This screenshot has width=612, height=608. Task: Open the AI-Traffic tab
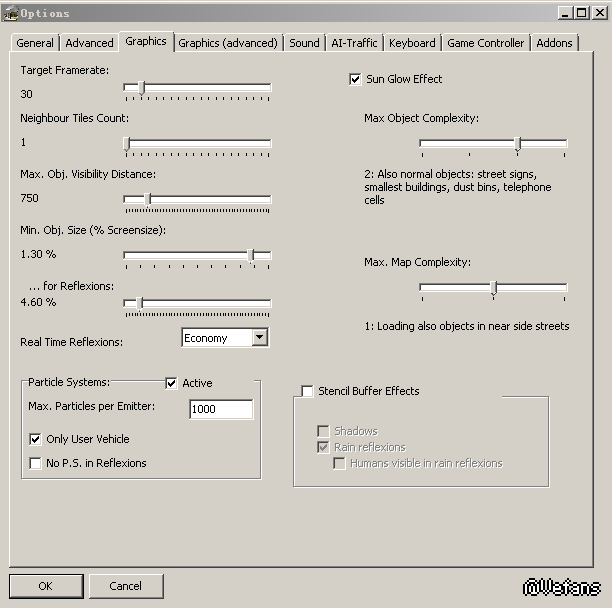[x=354, y=43]
